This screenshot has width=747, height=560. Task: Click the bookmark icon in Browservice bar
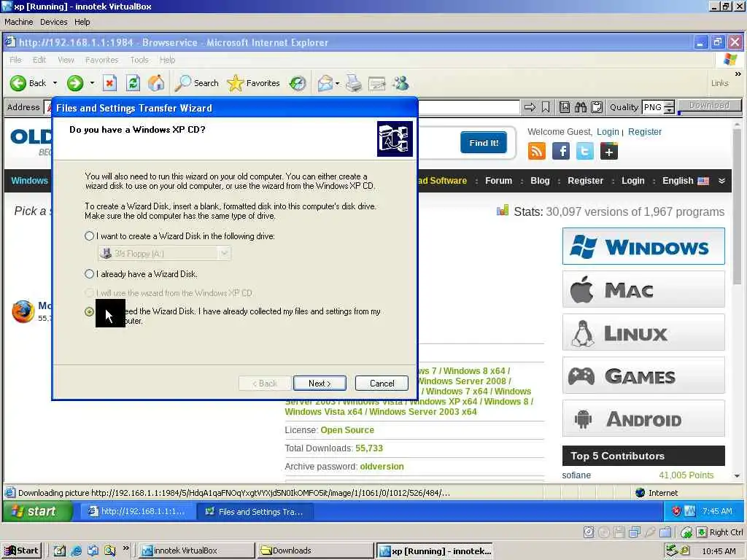pyautogui.click(x=546, y=107)
